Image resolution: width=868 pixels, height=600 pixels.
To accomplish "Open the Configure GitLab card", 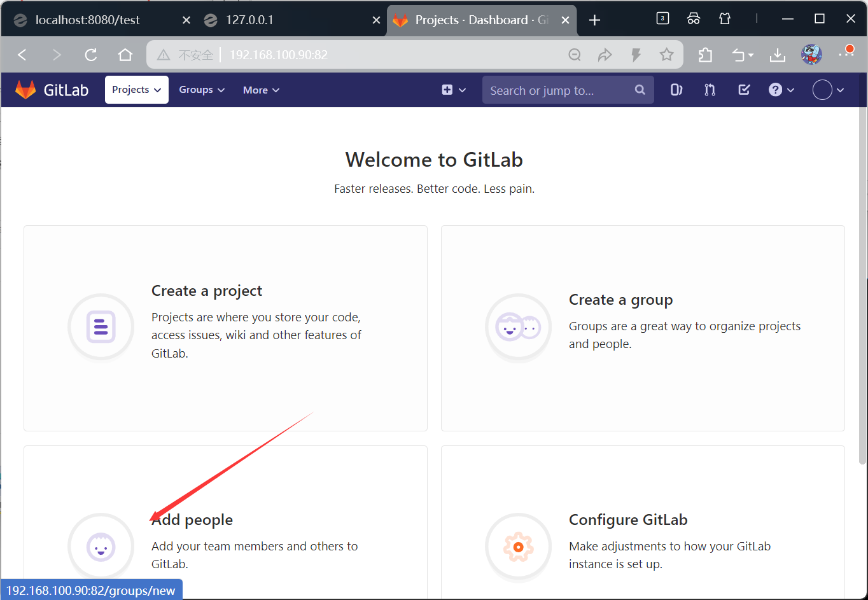I will [643, 522].
